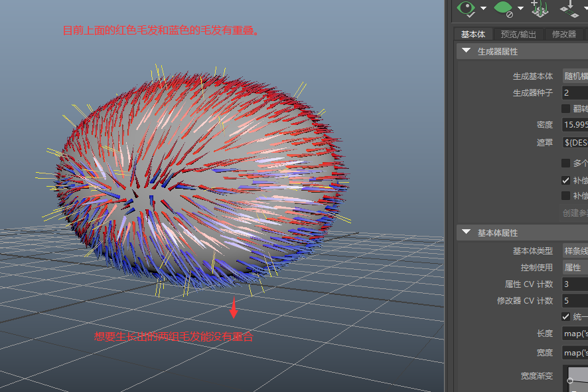Open the 基本体类型 dropdown

pyautogui.click(x=575, y=251)
